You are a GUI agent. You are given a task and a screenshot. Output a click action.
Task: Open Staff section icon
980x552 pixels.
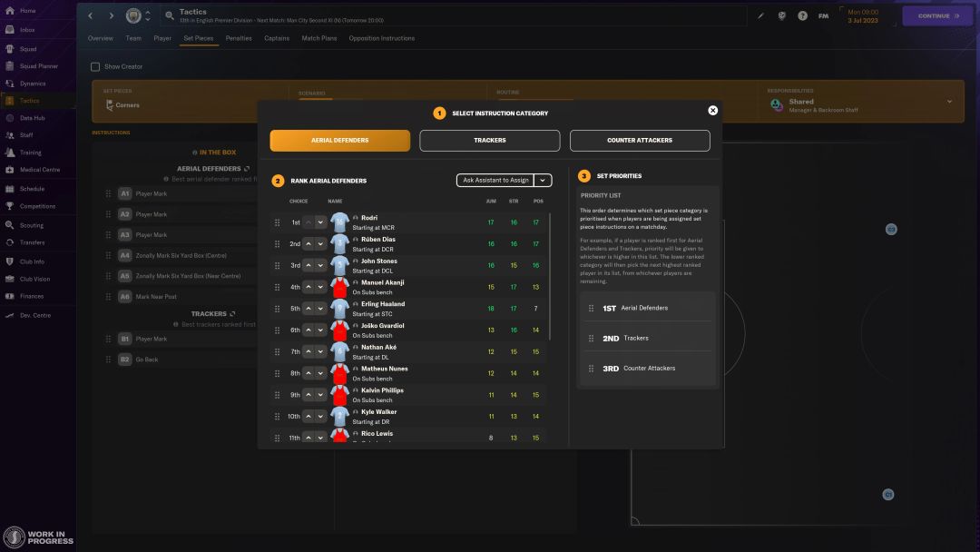(10, 134)
